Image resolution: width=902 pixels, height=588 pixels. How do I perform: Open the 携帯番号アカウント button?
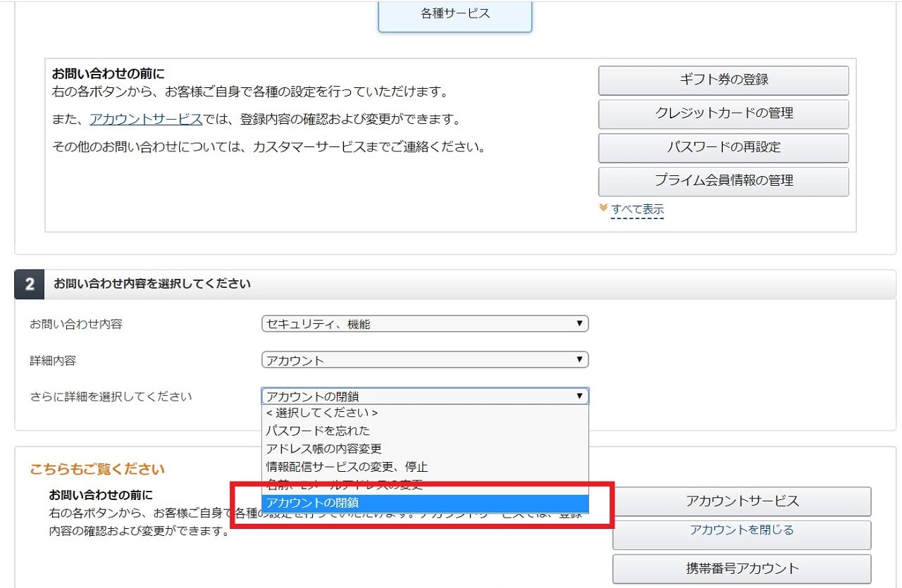[741, 568]
